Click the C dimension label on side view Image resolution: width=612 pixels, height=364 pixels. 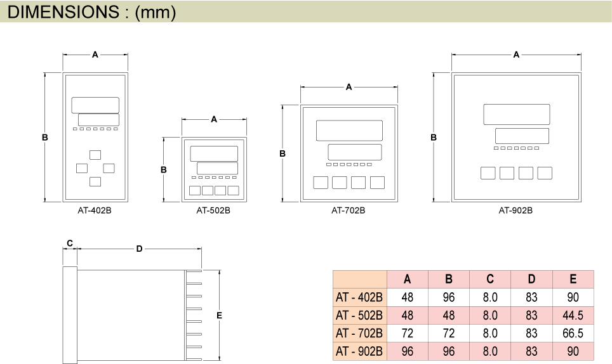point(70,243)
